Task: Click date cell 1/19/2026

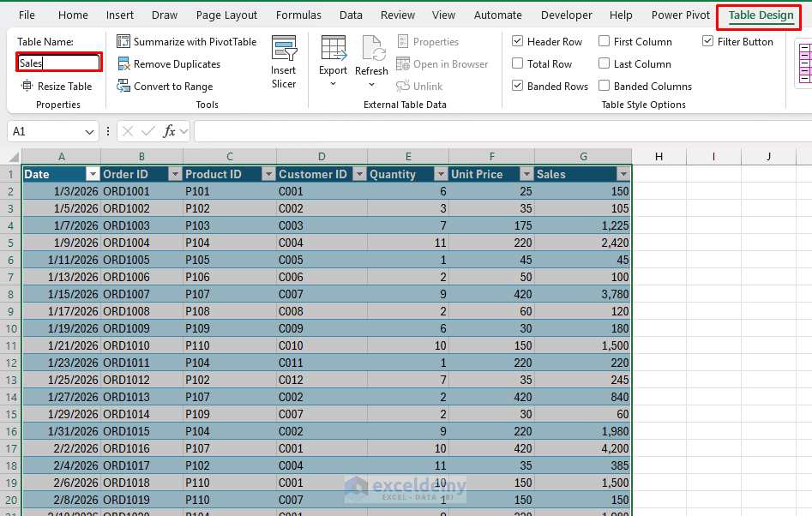Action: [61, 328]
